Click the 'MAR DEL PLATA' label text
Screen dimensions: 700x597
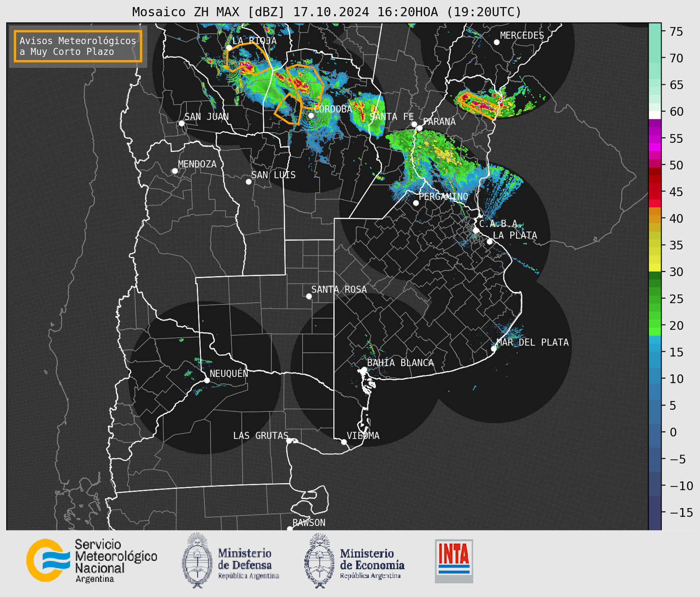click(532, 343)
